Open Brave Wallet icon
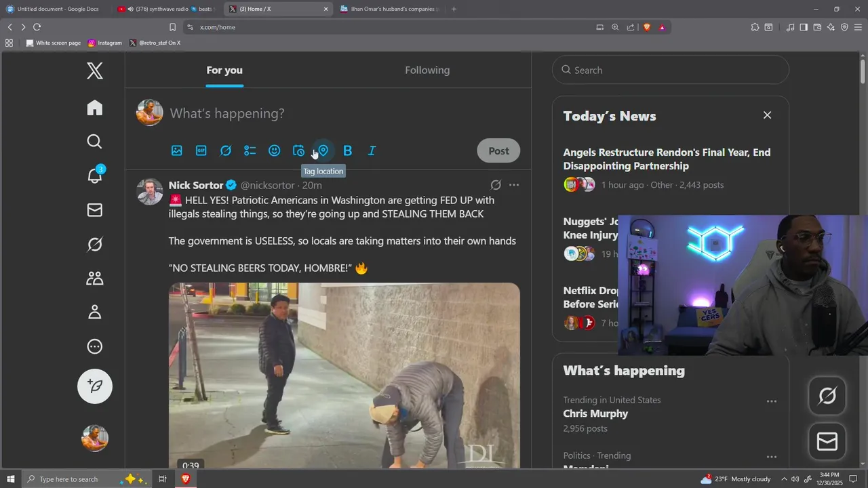The height and width of the screenshot is (488, 868). [817, 27]
